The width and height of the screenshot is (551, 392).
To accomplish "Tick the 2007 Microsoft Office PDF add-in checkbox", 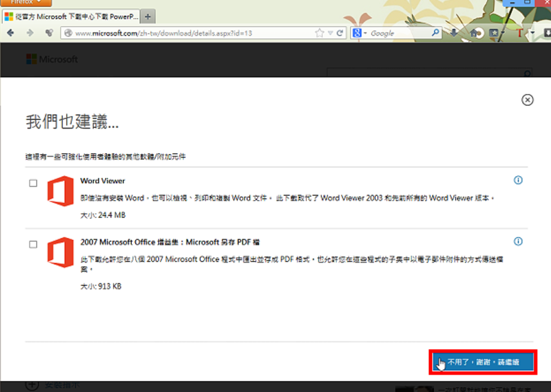I will [x=33, y=244].
